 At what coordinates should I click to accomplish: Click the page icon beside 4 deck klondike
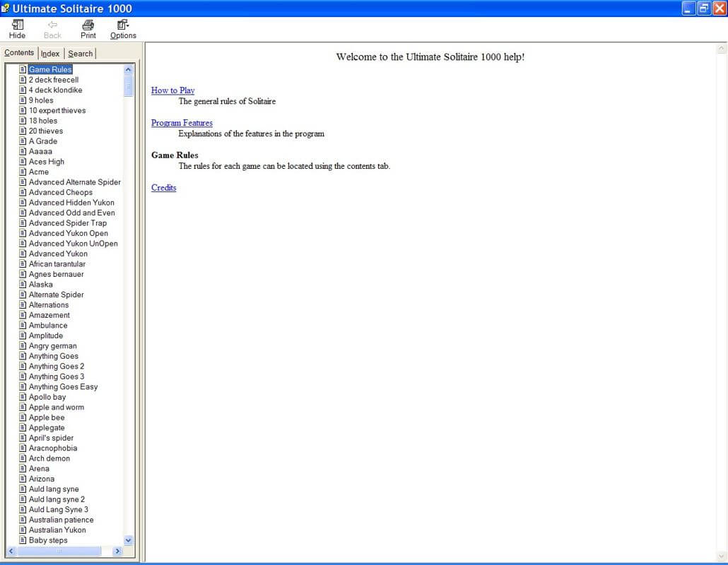23,90
